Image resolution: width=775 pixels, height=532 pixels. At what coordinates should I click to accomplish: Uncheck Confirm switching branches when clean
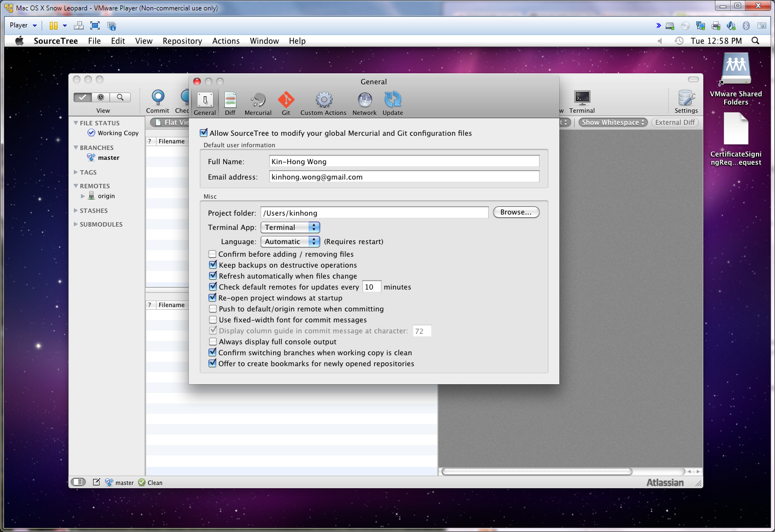(x=212, y=352)
